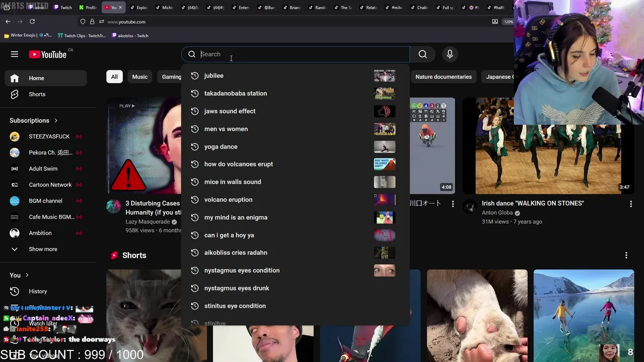Viewport: 644px width, 362px height.
Task: Select the 'takadanobaba station' suggestion
Action: pyautogui.click(x=295, y=94)
